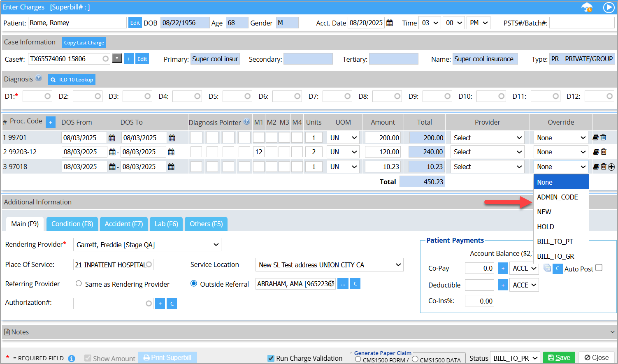Click the play icon in the title bar
This screenshot has height=364, width=618.
[609, 7]
